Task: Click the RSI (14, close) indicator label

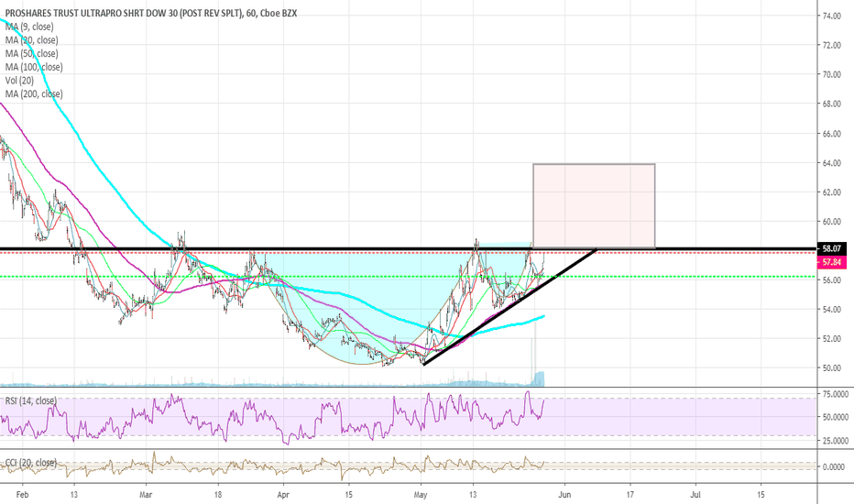Action: [30, 401]
